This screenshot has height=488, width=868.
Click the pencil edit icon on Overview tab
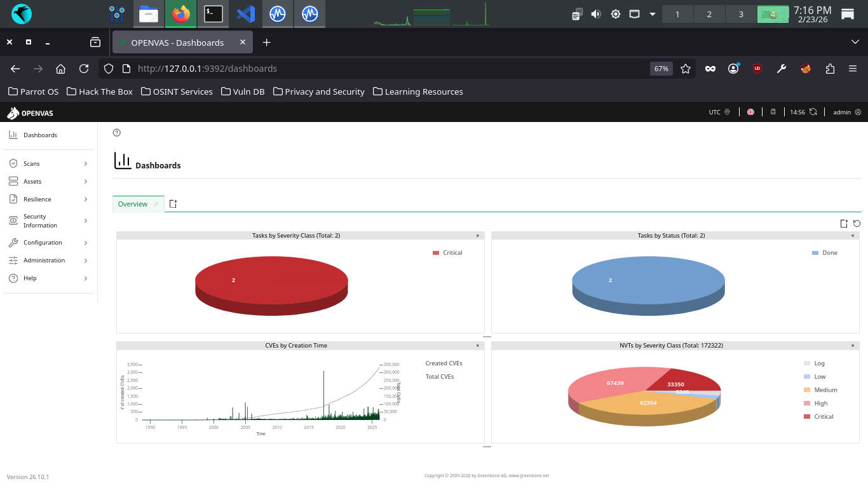pos(156,204)
